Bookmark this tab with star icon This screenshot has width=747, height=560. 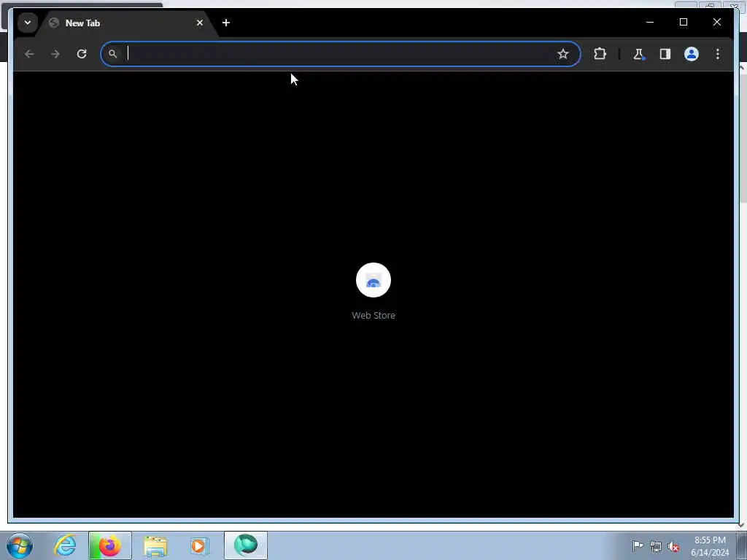pyautogui.click(x=563, y=54)
